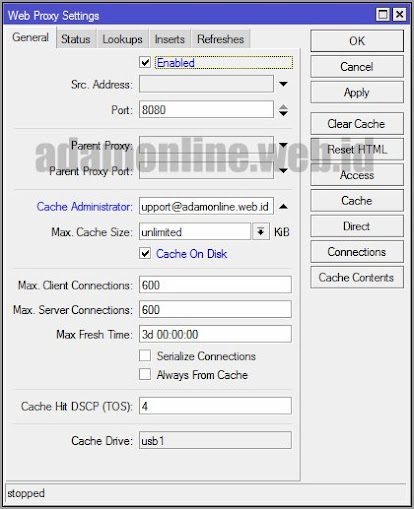Click the Cache Drive field showing usb1

pyautogui.click(x=215, y=440)
